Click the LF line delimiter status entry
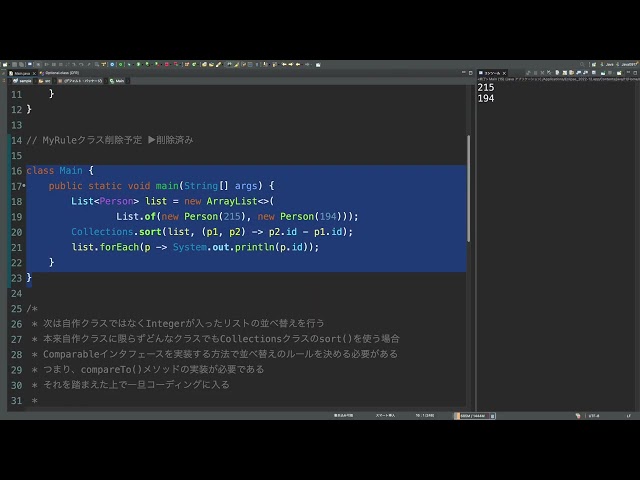 [x=629, y=416]
